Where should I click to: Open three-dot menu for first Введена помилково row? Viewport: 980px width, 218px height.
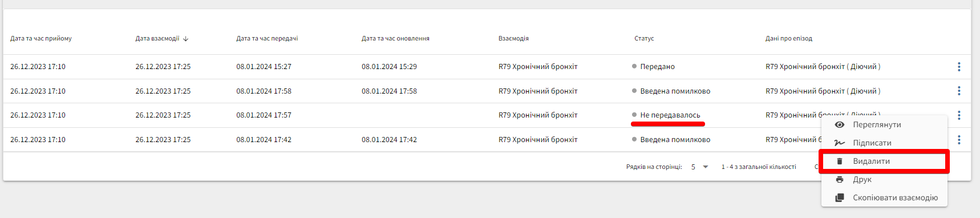pyautogui.click(x=959, y=91)
